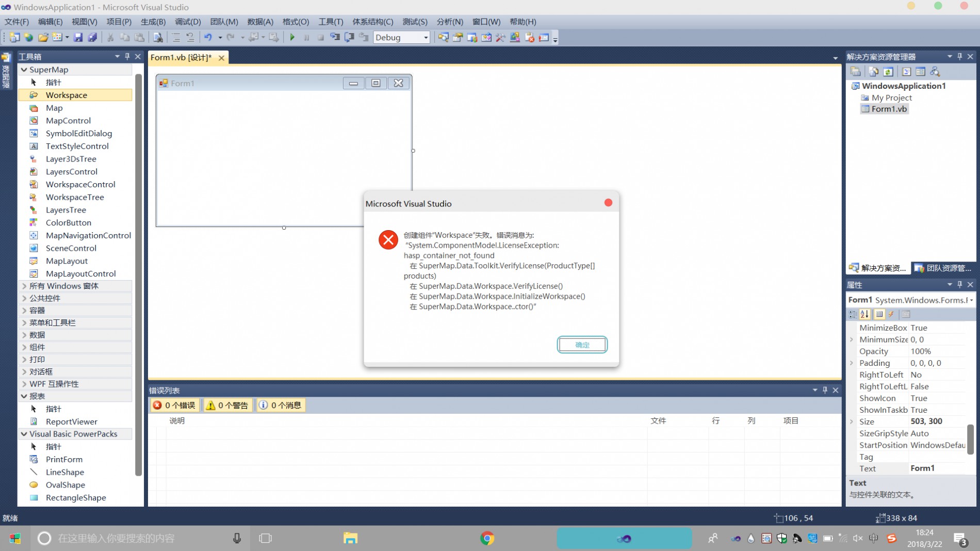This screenshot has height=551, width=980.
Task: Click the Events lightning bolt icon
Action: (x=891, y=314)
